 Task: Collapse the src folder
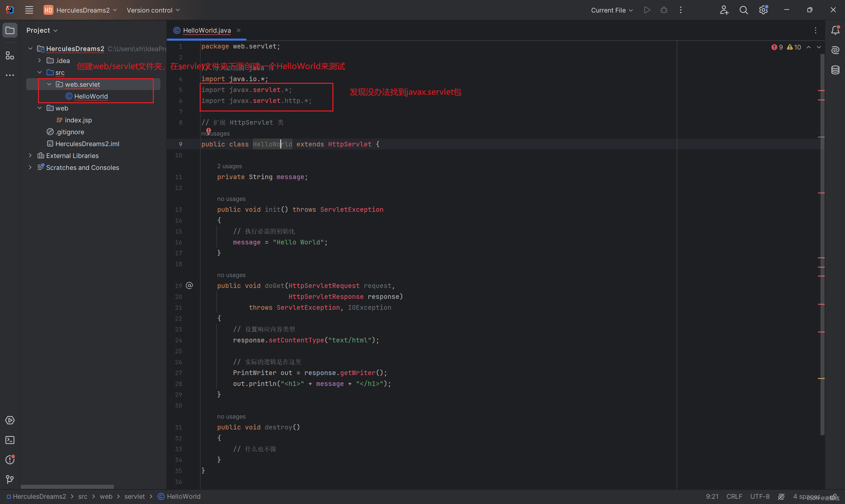pos(40,72)
